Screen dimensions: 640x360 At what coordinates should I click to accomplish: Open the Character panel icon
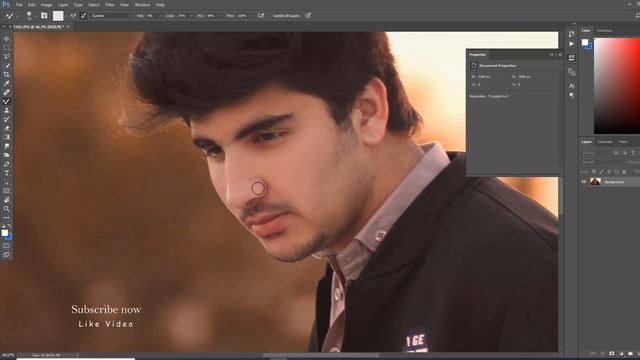[571, 86]
